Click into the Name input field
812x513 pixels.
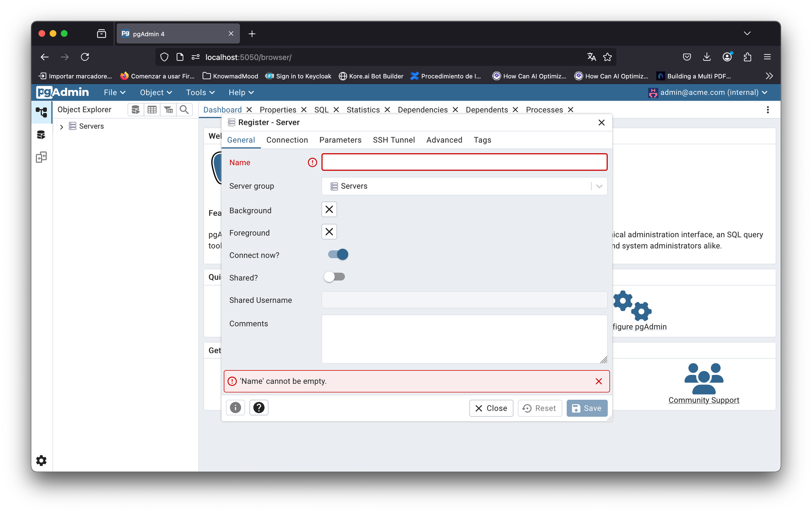pyautogui.click(x=464, y=162)
